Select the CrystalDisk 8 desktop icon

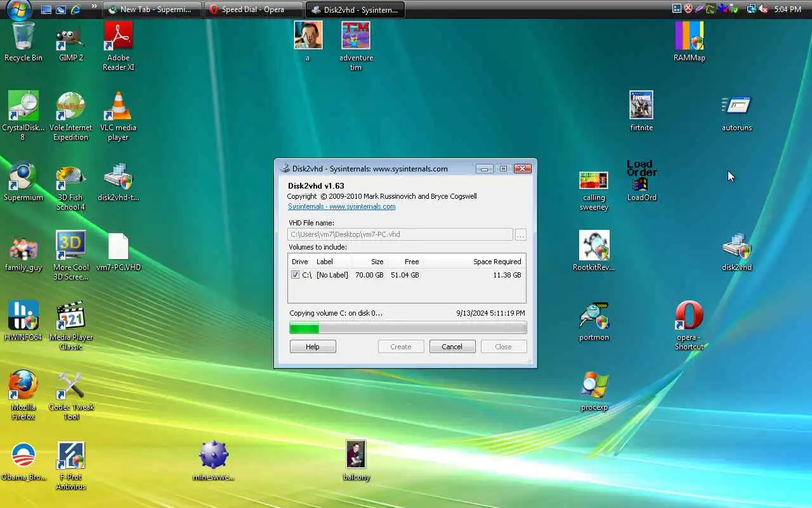(x=23, y=116)
